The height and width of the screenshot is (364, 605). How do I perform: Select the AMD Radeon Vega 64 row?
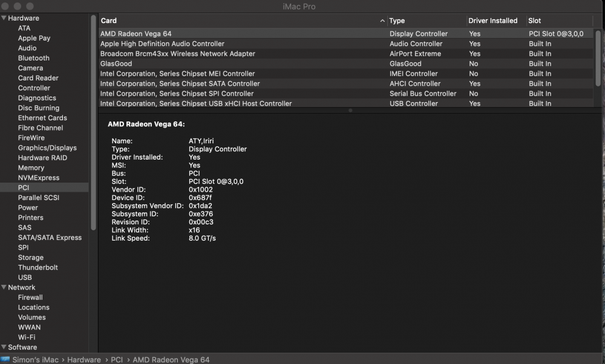[346, 33]
